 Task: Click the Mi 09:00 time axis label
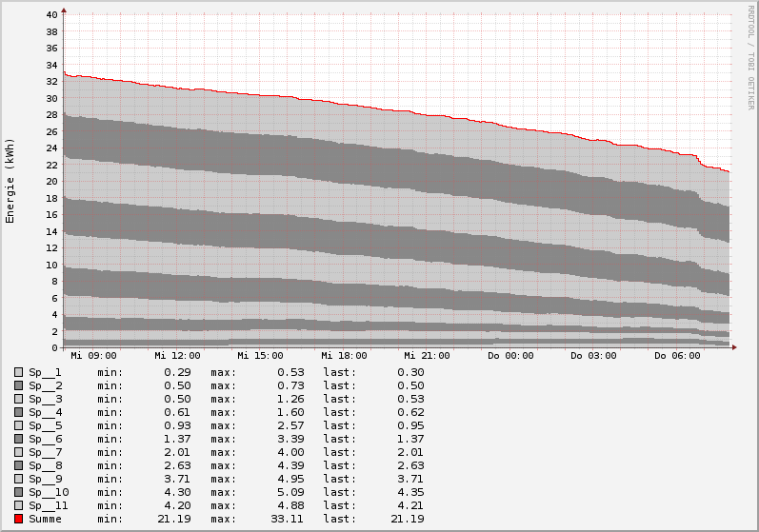(x=92, y=356)
